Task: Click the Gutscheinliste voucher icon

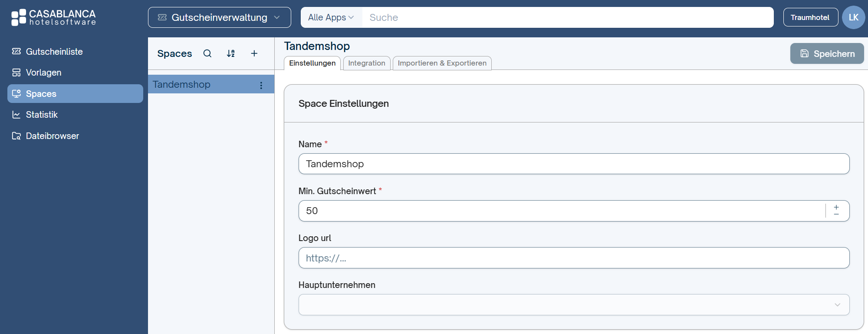Action: pyautogui.click(x=16, y=51)
